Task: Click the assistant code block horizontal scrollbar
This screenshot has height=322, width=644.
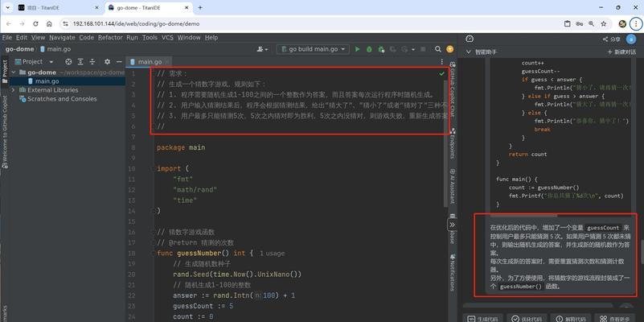Action: pos(523,215)
